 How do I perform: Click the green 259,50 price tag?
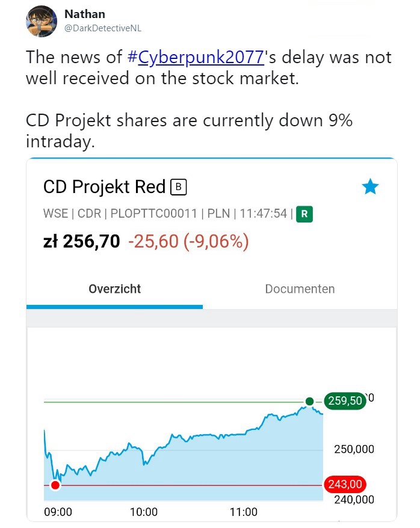345,401
